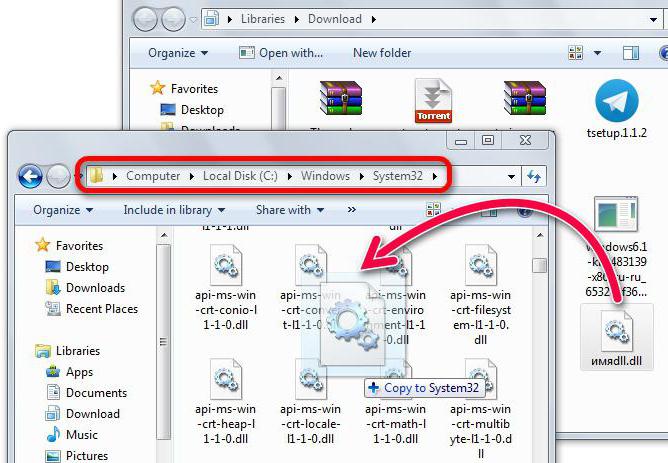The width and height of the screenshot is (668, 463).
Task: Open view options dropdown arrow in Download window
Action: (597, 53)
